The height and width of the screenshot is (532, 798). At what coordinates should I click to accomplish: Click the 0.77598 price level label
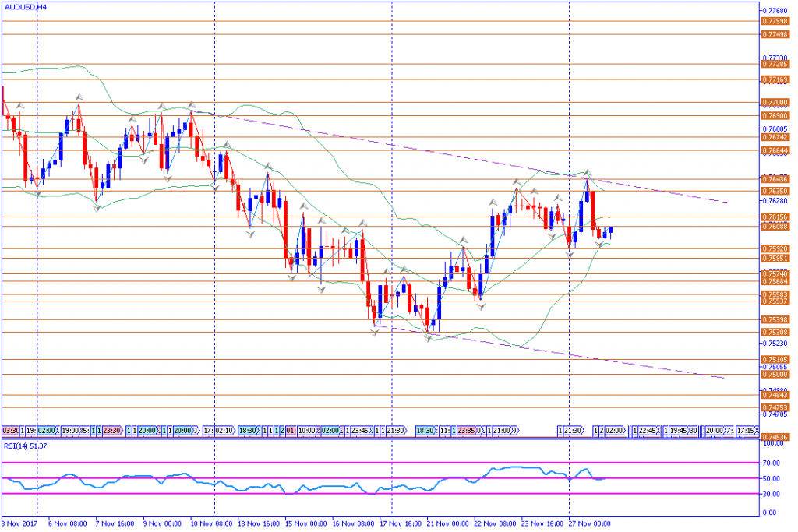(775, 21)
